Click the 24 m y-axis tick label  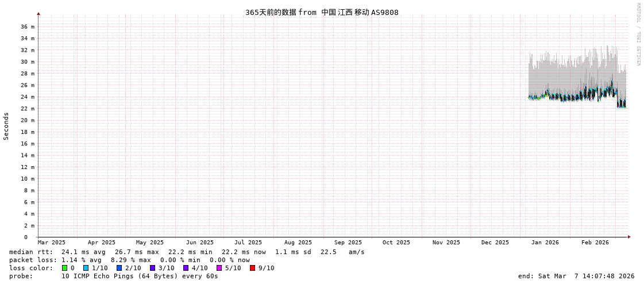coord(28,97)
